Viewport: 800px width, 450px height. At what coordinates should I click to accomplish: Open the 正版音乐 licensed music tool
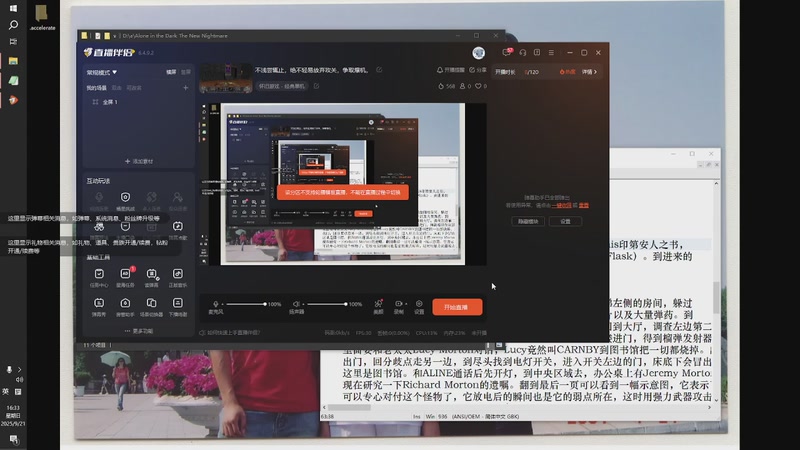pos(178,278)
